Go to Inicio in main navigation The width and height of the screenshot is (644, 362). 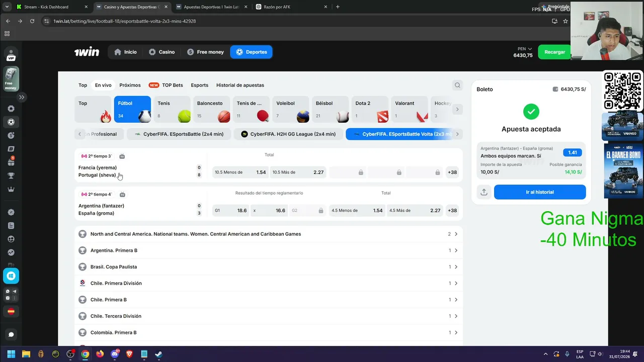(x=125, y=52)
